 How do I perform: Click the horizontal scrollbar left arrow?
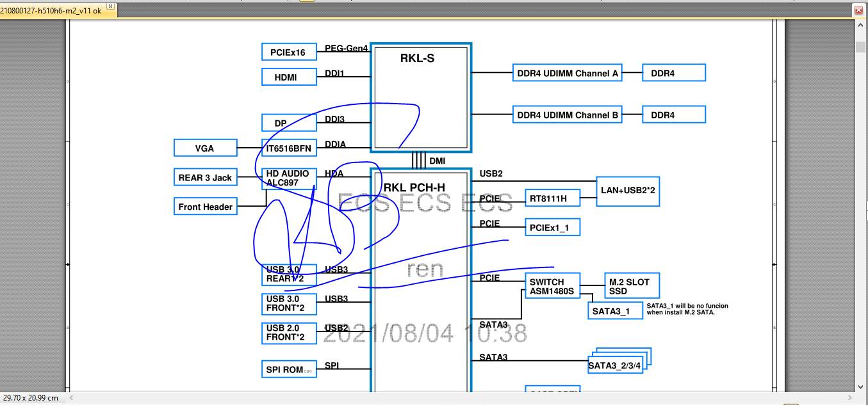tap(72, 397)
